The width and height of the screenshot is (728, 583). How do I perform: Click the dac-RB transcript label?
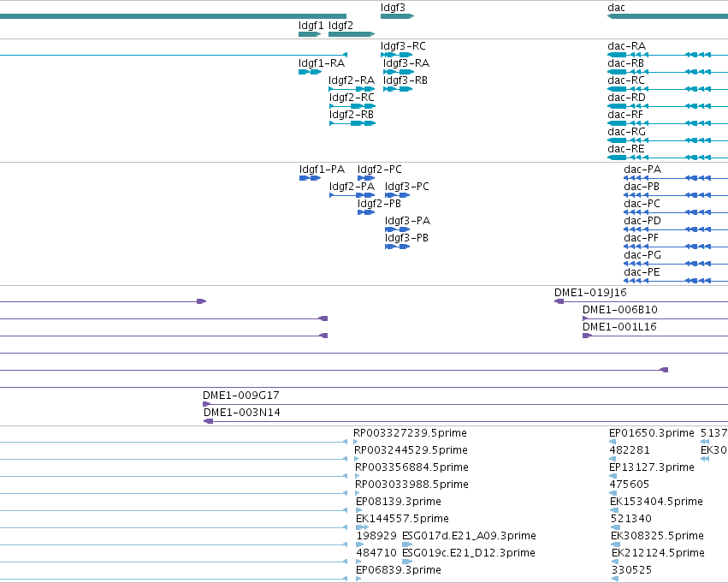click(625, 63)
